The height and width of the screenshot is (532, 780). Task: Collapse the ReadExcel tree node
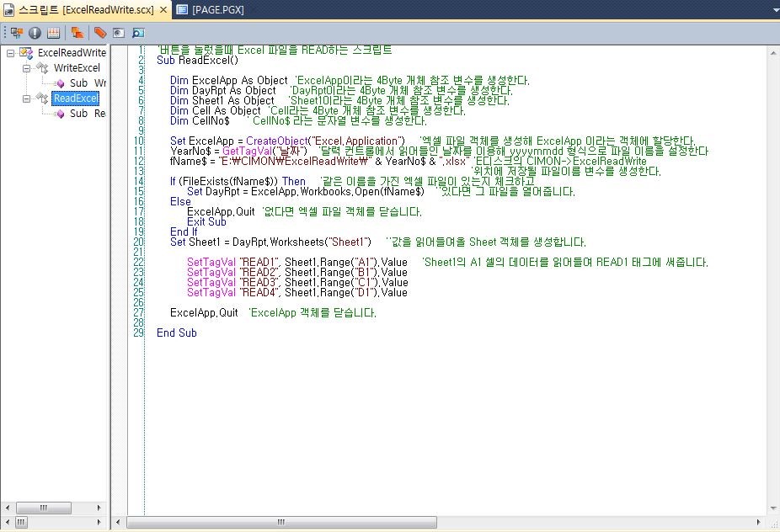coord(27,98)
